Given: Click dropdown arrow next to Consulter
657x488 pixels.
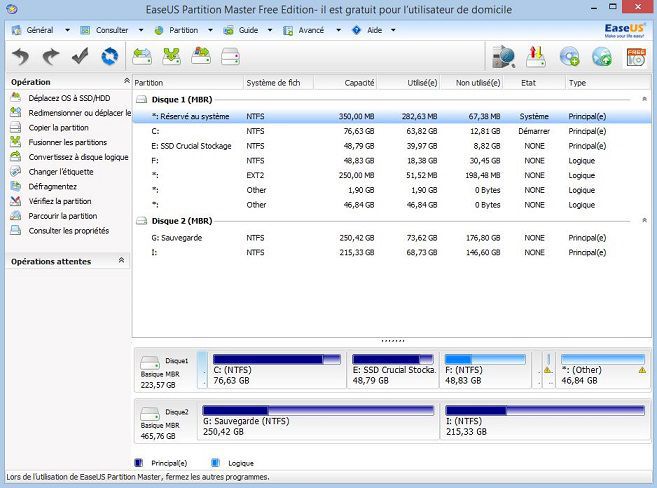Looking at the screenshot, I should 141,30.
